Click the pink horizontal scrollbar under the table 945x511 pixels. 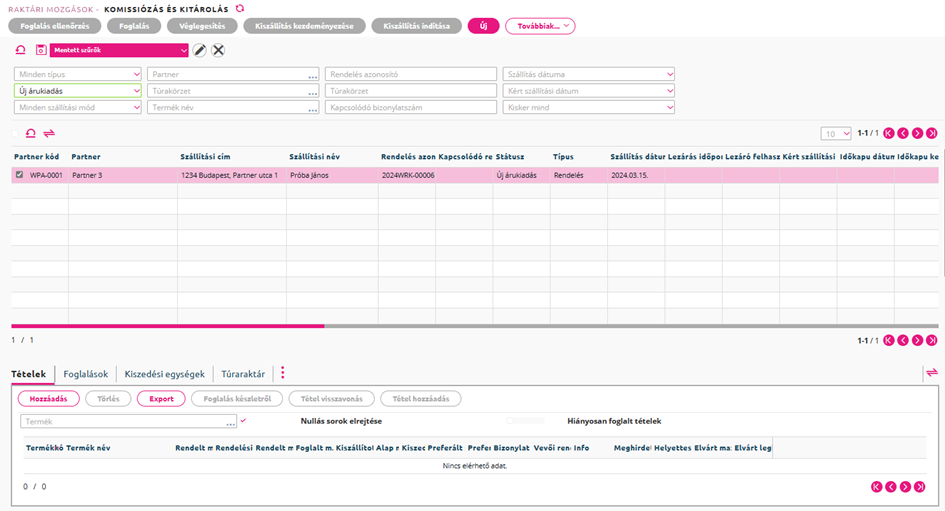pos(168,326)
